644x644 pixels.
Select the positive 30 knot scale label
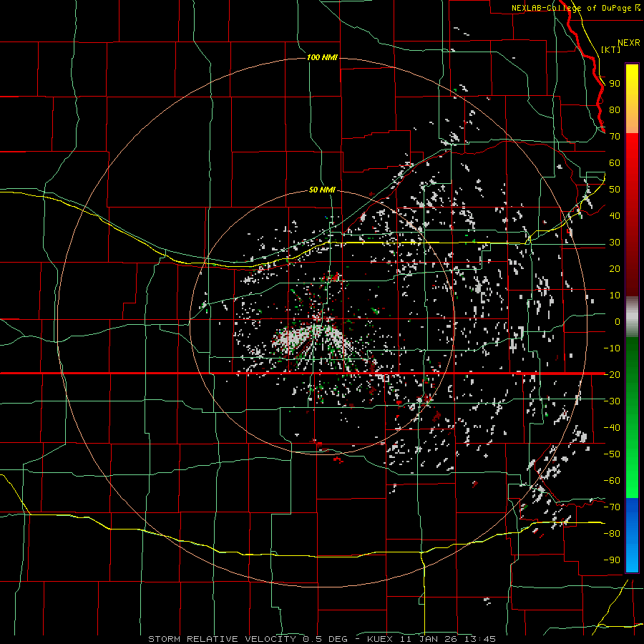click(x=615, y=243)
